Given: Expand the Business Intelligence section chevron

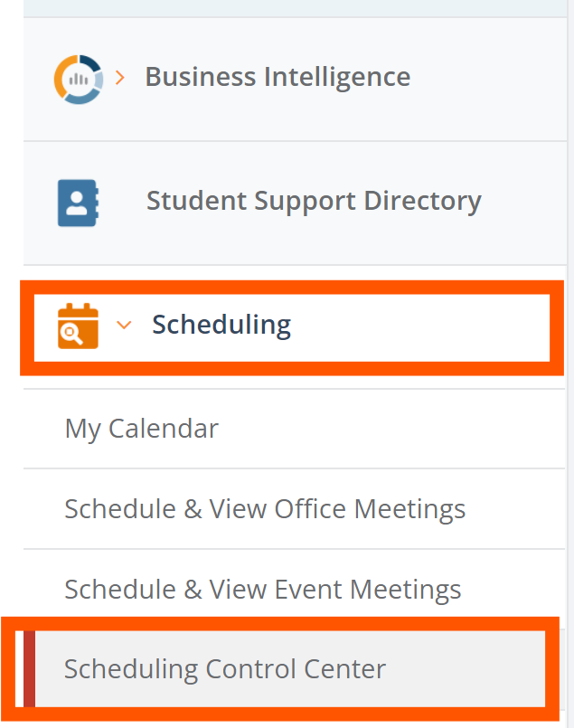Looking at the screenshot, I should [x=120, y=78].
